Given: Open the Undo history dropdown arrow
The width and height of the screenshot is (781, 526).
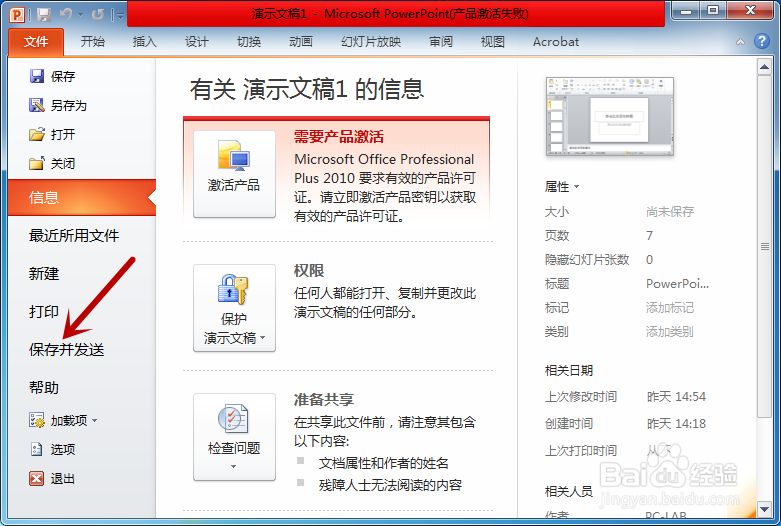Looking at the screenshot, I should point(81,15).
